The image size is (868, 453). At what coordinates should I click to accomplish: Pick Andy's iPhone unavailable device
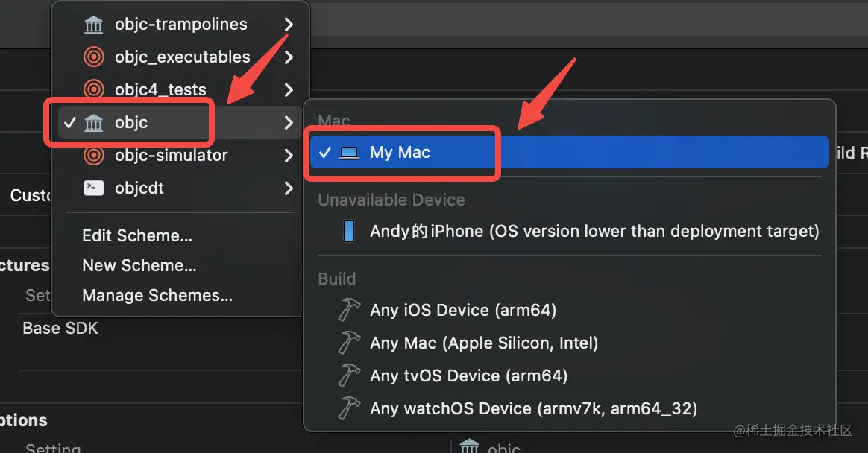(594, 232)
